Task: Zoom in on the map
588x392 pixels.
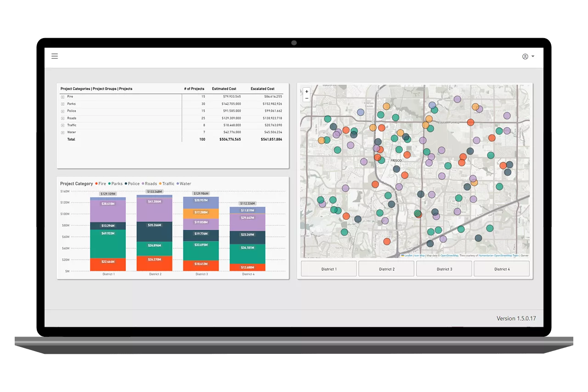Action: coord(307,91)
